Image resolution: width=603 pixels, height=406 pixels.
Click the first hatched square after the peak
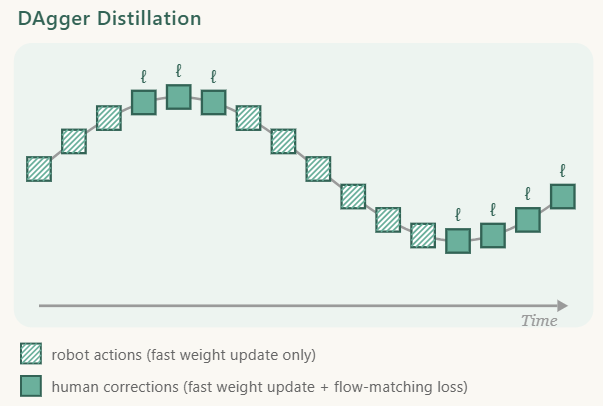(248, 118)
